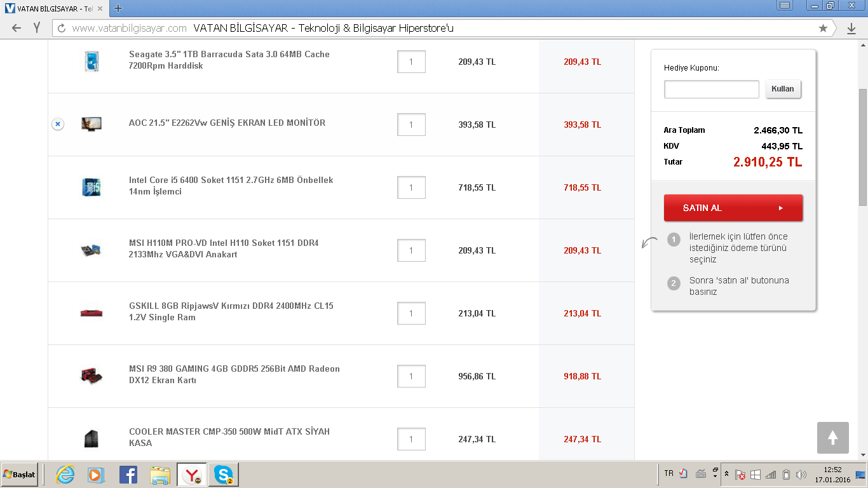
Task: Focus the Hediye Kuponu input field
Action: click(712, 89)
